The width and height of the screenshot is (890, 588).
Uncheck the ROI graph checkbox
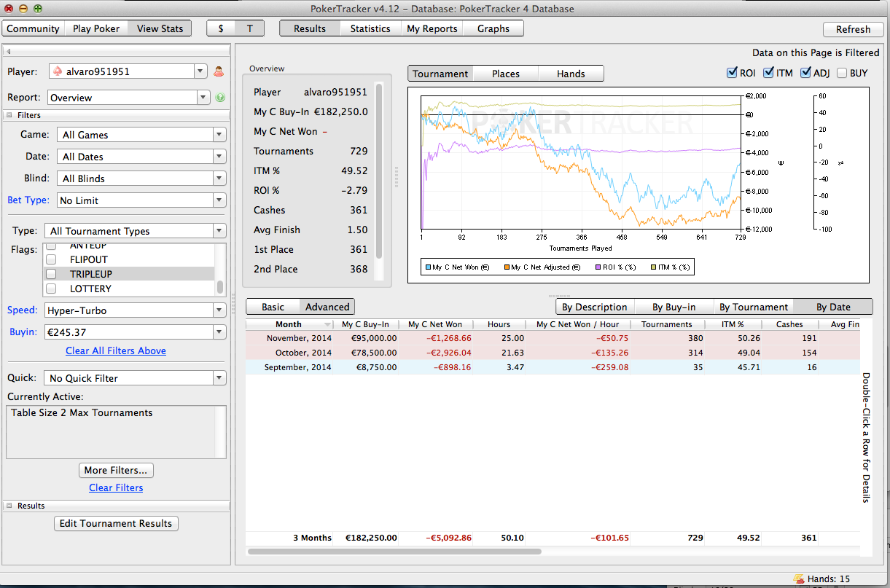click(732, 73)
